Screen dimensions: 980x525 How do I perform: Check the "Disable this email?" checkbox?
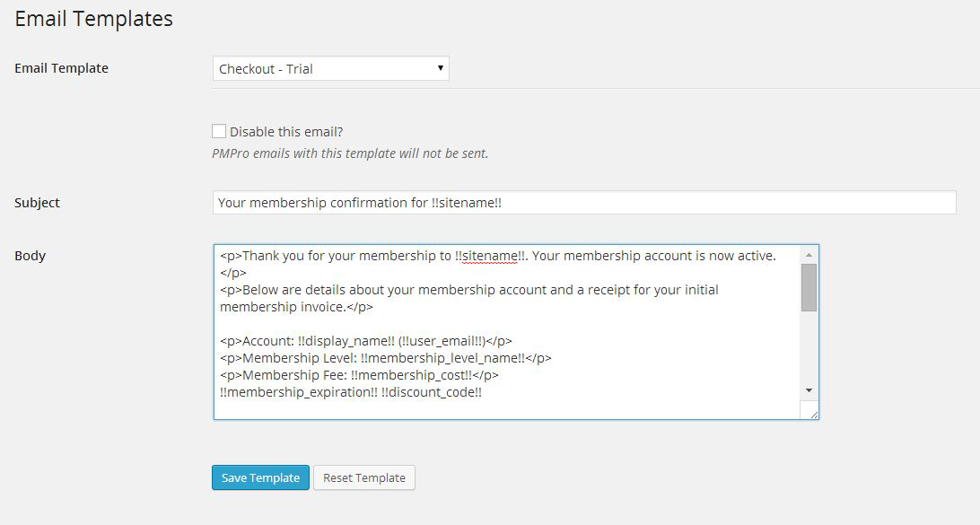click(x=219, y=132)
